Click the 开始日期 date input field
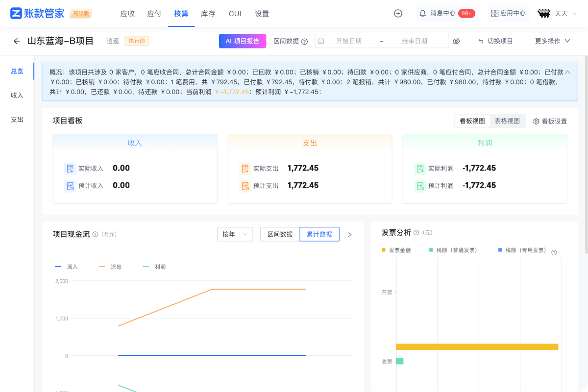Viewport: 588px width, 392px height. 348,41
